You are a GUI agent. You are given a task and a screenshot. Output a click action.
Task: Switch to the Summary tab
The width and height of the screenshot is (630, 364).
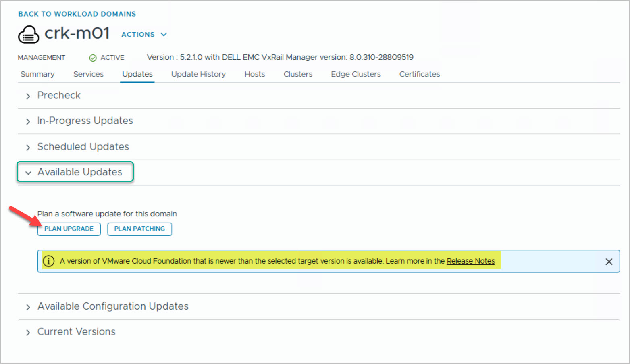click(37, 74)
